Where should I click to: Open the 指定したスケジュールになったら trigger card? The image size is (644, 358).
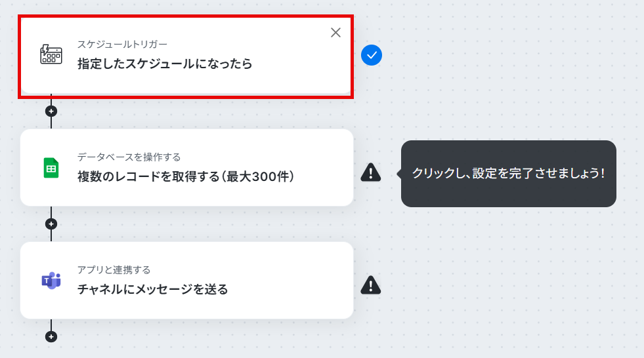coord(186,56)
